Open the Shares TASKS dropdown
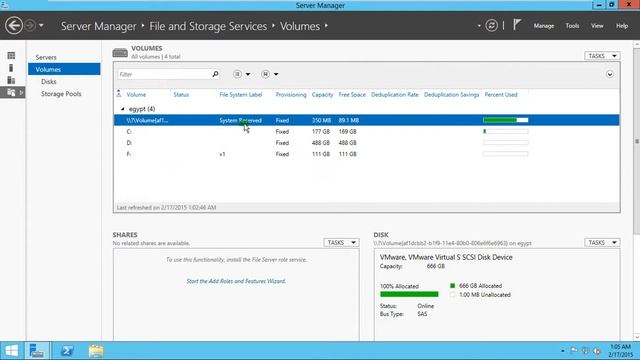Viewport: 640px width, 360px height. pyautogui.click(x=341, y=243)
